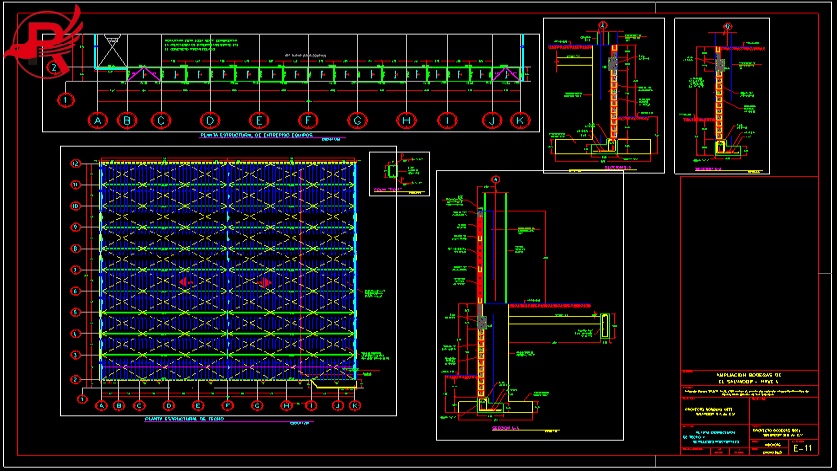Select row bubble 3 in the roof plan
This screenshot has width=837, height=471.
pyautogui.click(x=75, y=355)
